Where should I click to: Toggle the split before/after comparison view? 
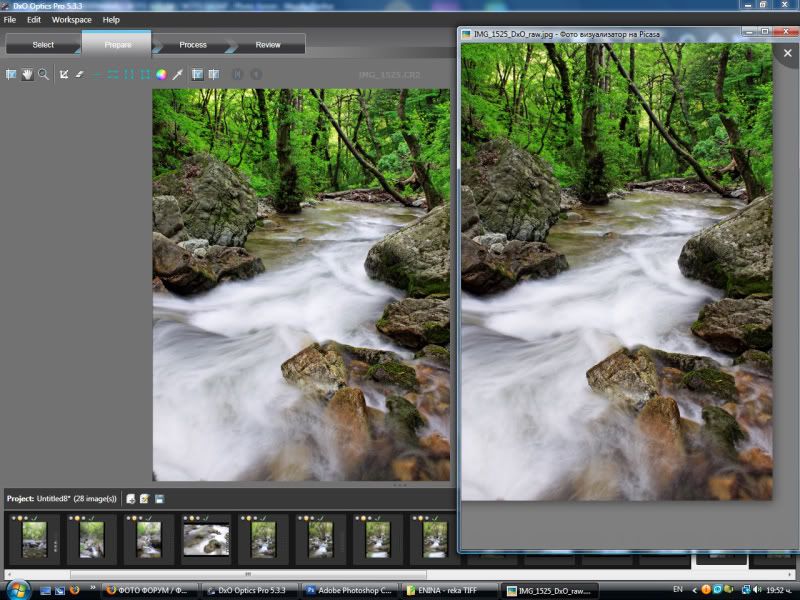pos(213,74)
